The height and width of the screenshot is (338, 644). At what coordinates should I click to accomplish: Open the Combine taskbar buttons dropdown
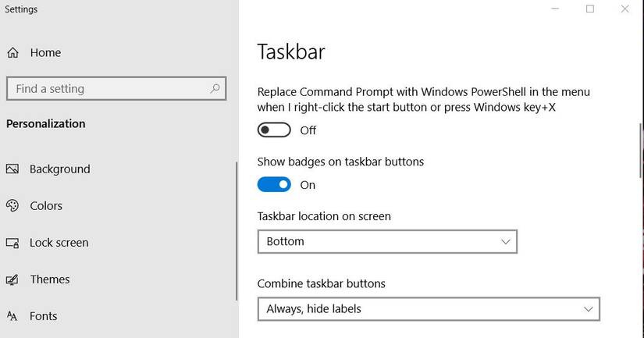[x=429, y=309]
